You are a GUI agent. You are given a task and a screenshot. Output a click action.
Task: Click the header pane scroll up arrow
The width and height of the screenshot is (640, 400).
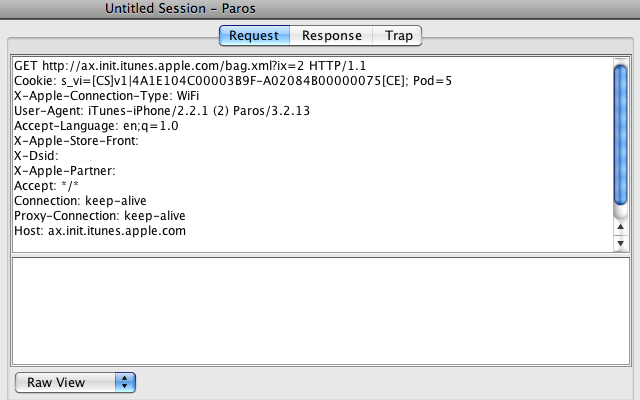(620, 227)
